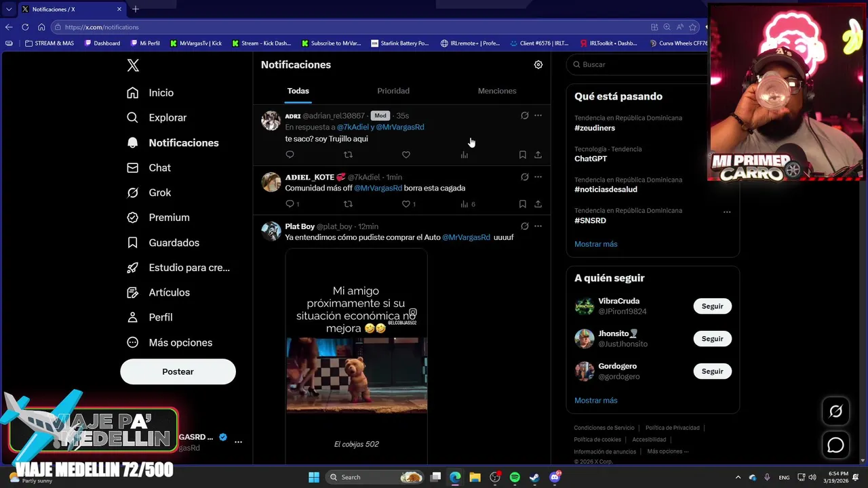Open the Windows Start menu

[313, 477]
